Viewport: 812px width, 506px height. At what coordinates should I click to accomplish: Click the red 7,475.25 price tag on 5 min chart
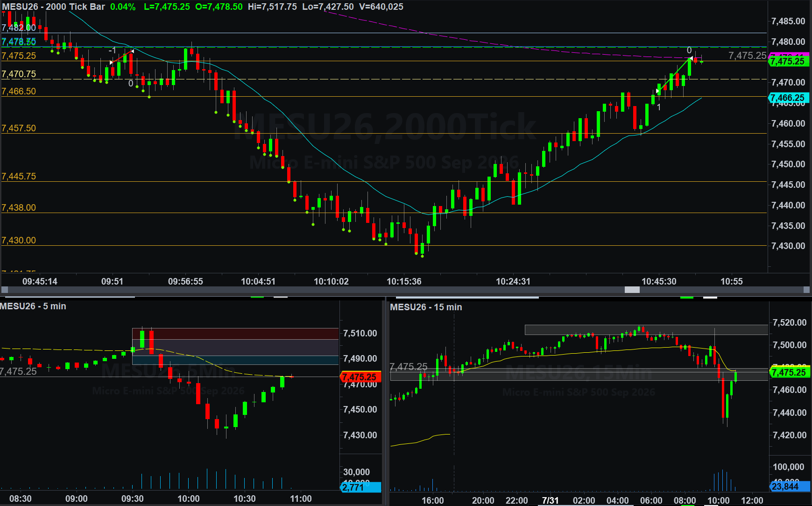[360, 377]
